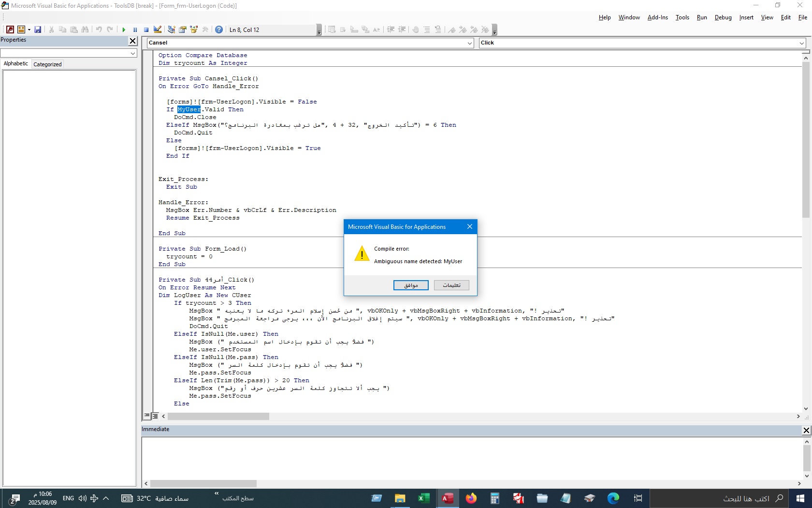
Task: Close the compile error dialog
Action: click(x=469, y=226)
